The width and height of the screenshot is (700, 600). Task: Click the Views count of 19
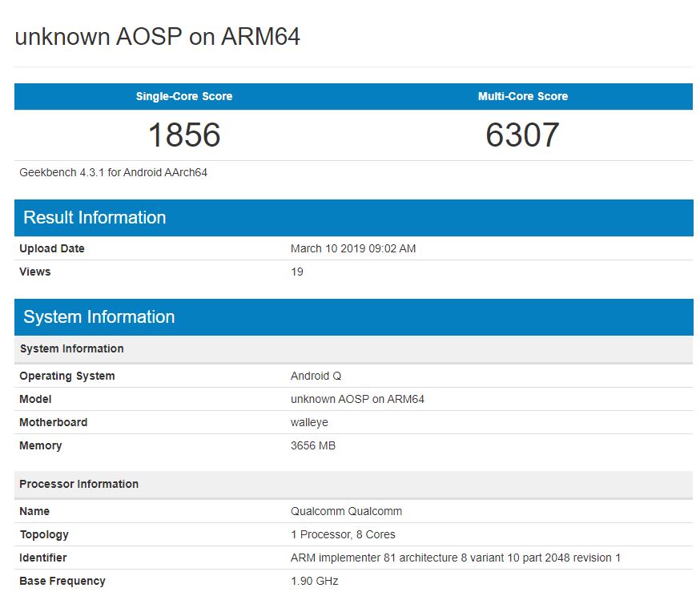297,272
